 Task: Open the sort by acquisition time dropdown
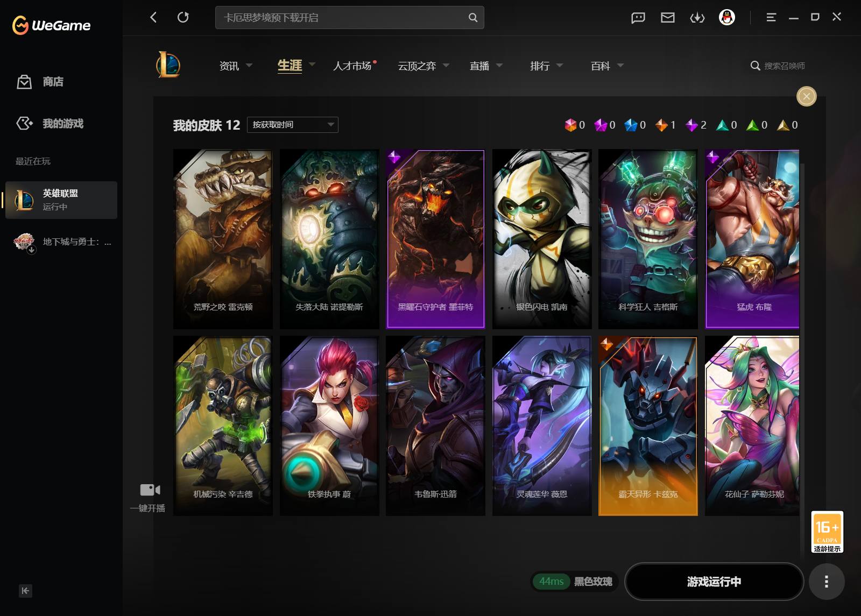[x=293, y=125]
